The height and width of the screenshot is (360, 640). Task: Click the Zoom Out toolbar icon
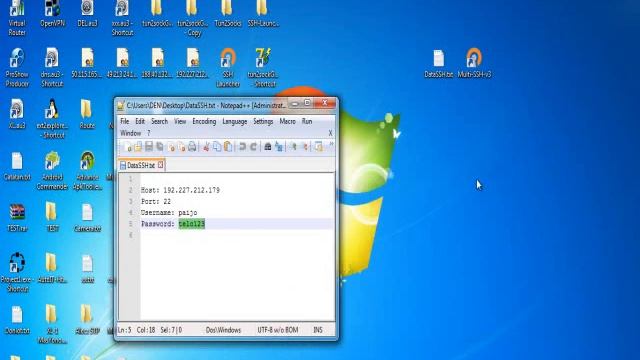[304, 147]
